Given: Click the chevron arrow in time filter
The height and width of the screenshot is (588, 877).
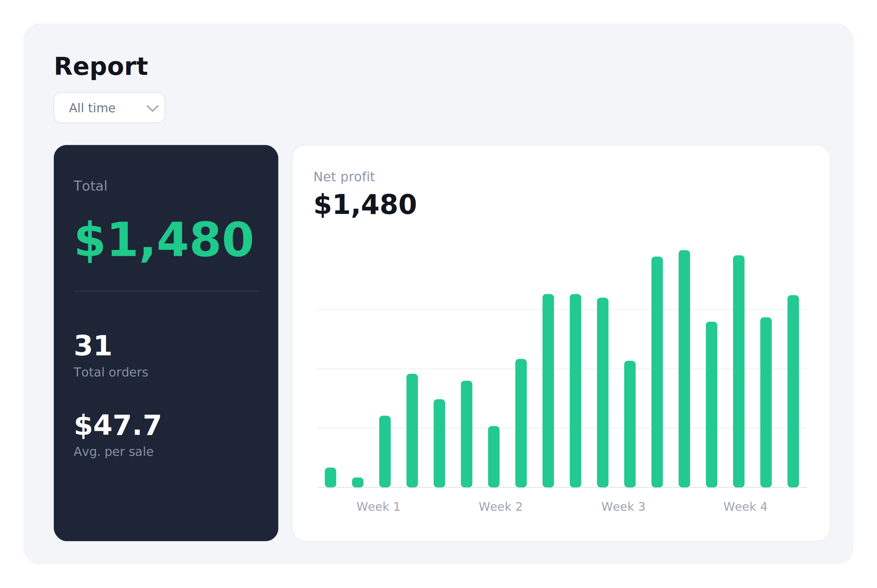Looking at the screenshot, I should click(152, 109).
